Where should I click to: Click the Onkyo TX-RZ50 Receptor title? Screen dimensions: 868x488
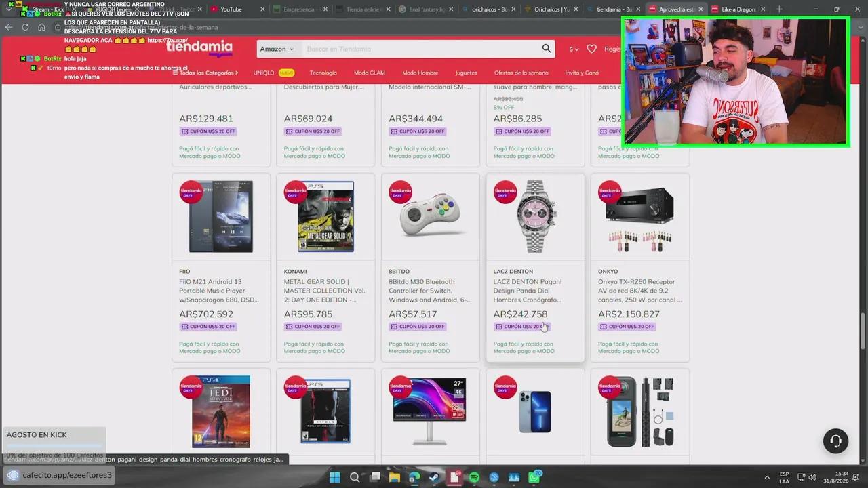(x=640, y=291)
